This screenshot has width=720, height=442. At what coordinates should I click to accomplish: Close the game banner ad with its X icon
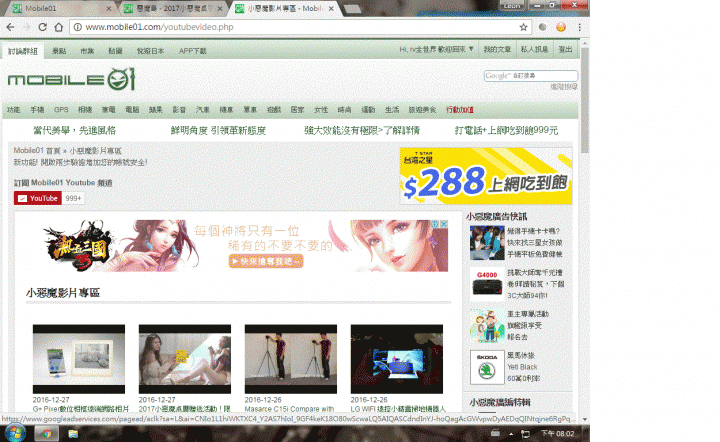click(x=444, y=224)
